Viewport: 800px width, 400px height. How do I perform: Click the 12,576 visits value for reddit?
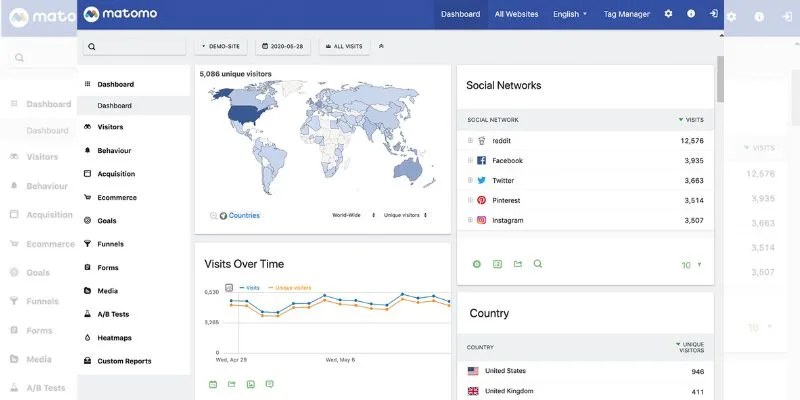point(692,141)
